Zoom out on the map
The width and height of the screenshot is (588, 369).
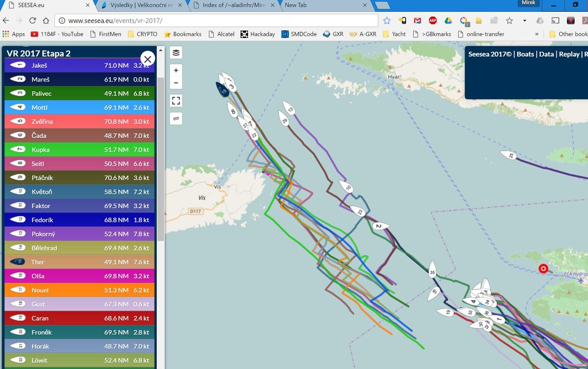pyautogui.click(x=176, y=83)
